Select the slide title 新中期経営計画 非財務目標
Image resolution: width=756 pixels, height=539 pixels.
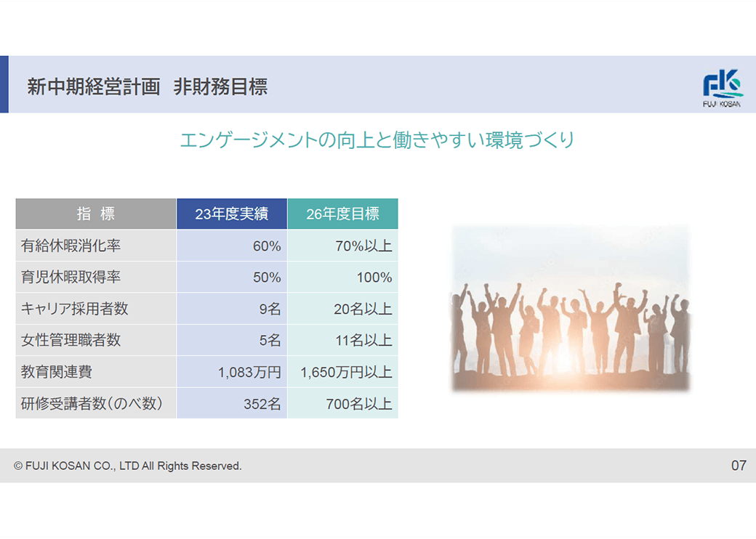pyautogui.click(x=148, y=87)
